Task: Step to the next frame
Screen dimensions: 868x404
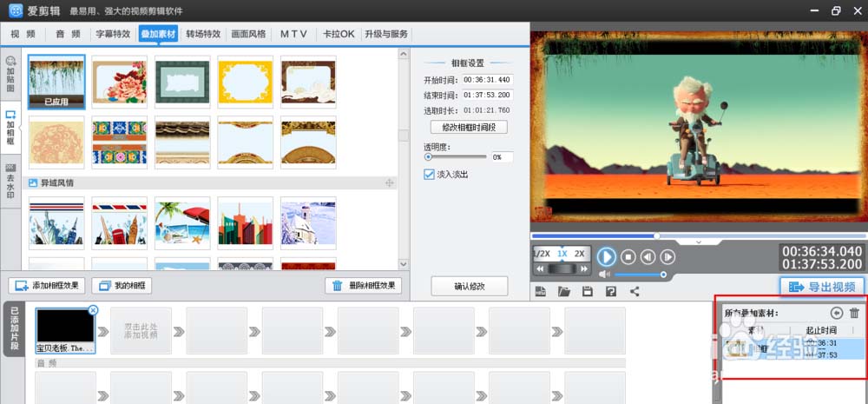Action: (x=667, y=256)
